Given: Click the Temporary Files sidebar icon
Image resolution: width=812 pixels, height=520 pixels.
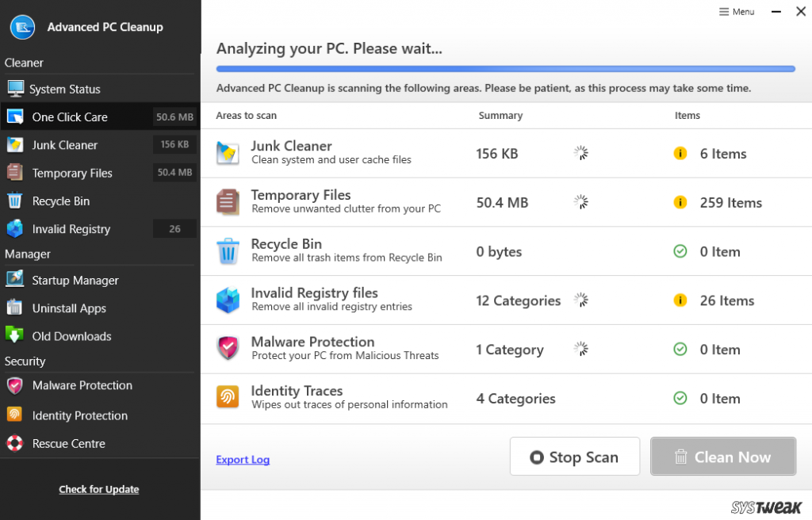Looking at the screenshot, I should [x=15, y=173].
